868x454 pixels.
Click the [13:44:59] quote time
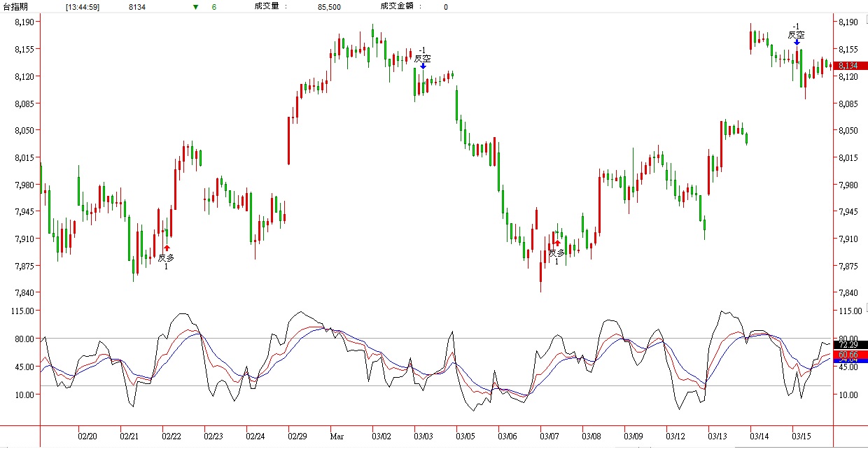point(84,7)
